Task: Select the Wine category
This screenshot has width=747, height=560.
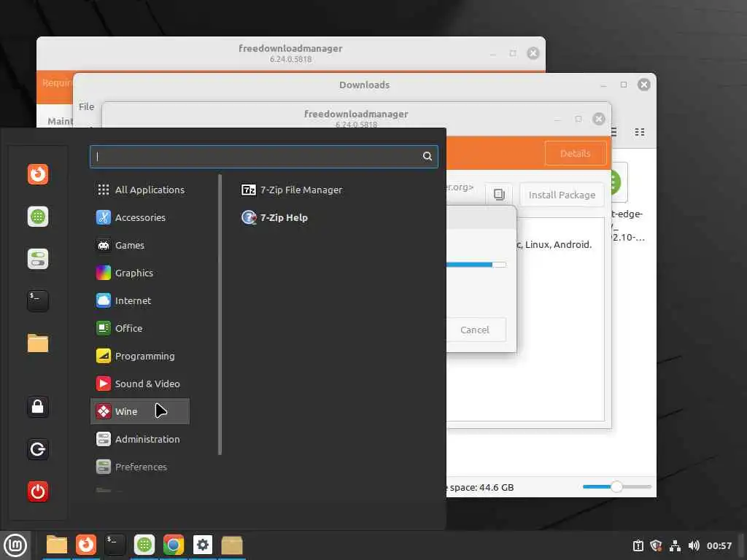Action: pyautogui.click(x=140, y=411)
